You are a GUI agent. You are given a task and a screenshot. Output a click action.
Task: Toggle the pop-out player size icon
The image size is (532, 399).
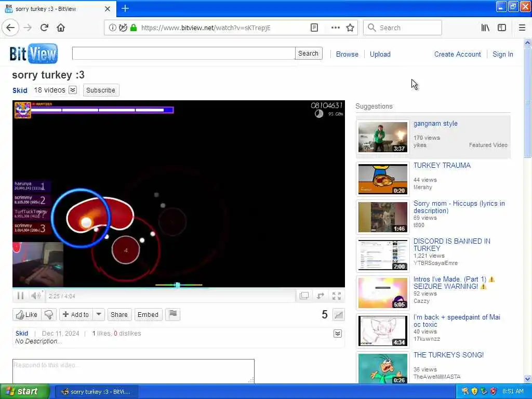point(304,296)
